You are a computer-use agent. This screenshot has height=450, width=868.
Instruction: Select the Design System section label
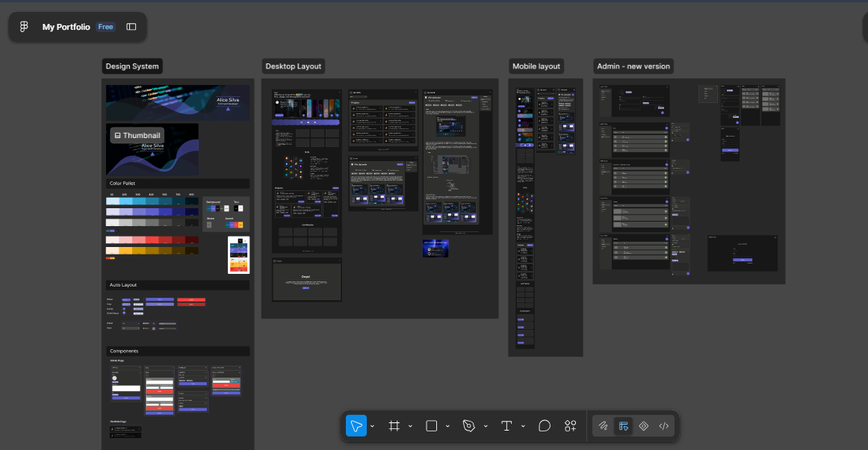click(x=132, y=66)
